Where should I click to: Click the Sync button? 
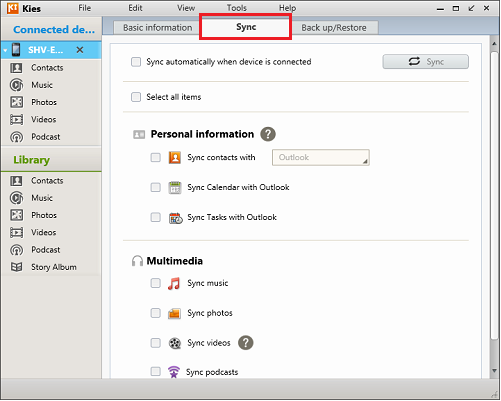426,62
